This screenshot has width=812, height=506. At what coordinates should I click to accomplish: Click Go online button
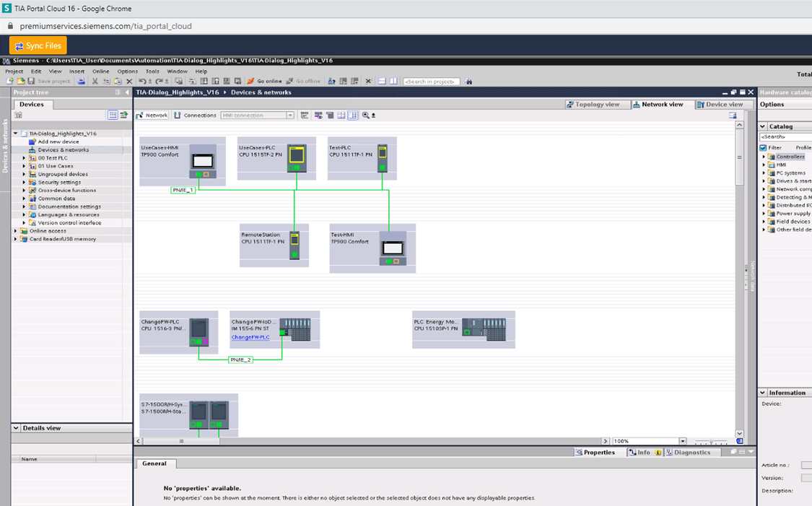click(x=265, y=82)
